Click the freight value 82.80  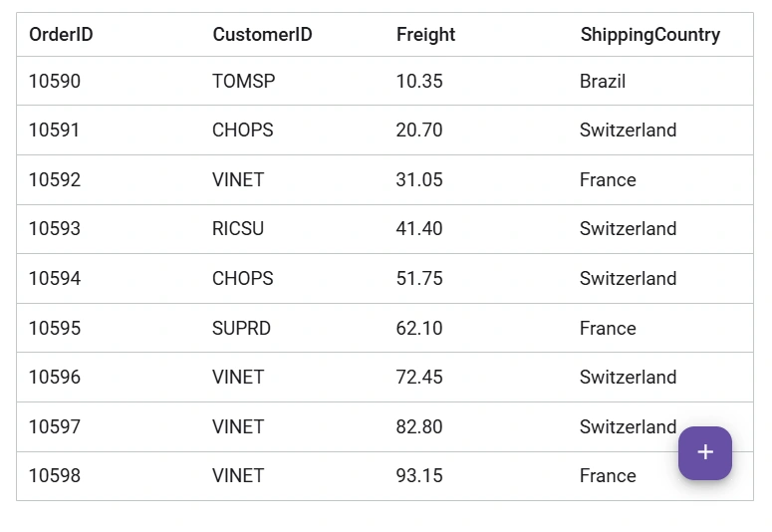point(419,427)
